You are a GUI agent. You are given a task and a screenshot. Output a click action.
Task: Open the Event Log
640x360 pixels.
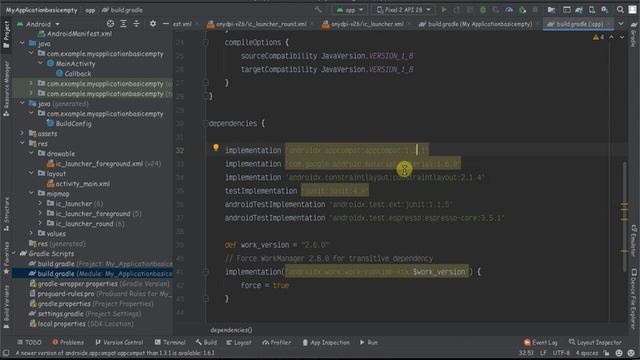[541, 342]
